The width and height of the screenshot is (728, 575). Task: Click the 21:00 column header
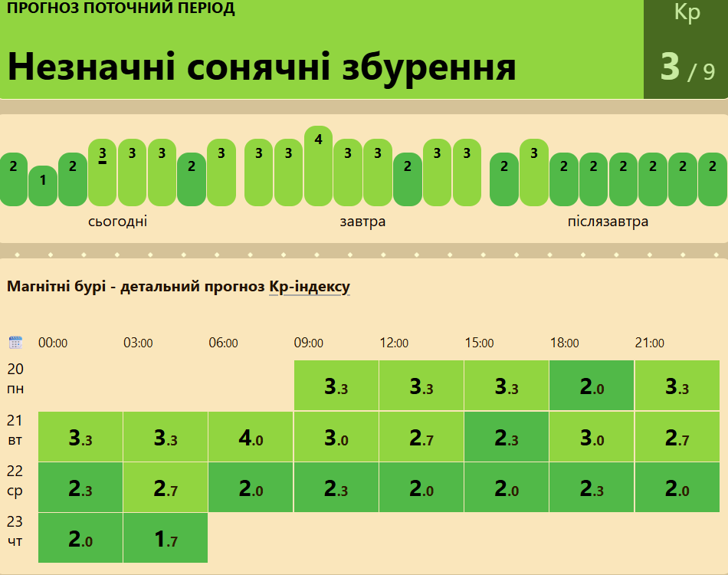coord(649,343)
